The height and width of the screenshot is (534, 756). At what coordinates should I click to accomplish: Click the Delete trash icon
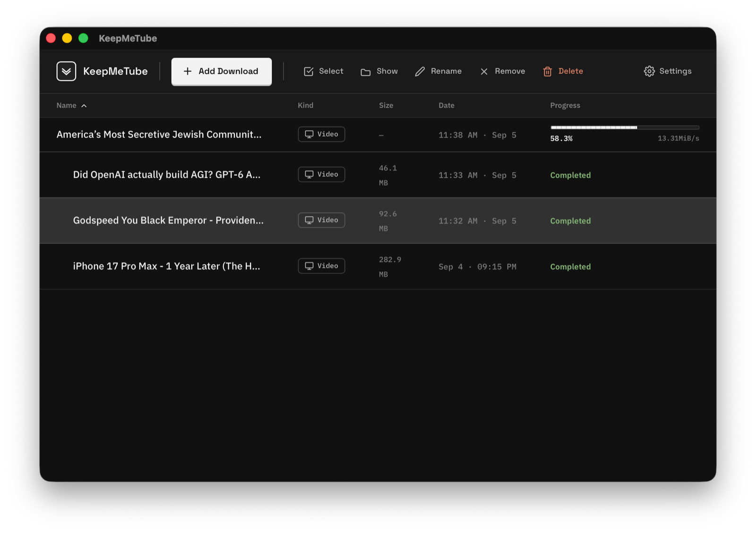[547, 71]
